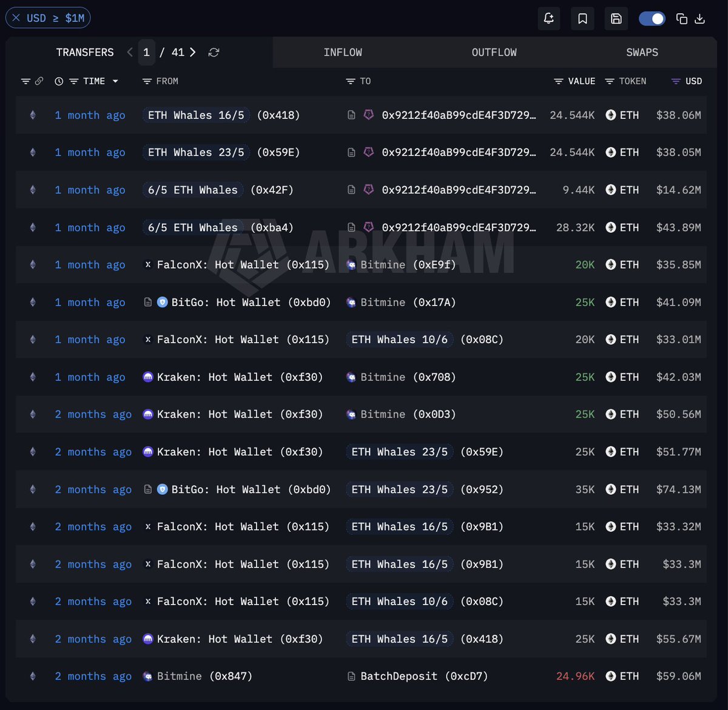Image resolution: width=728 pixels, height=710 pixels.
Task: Open the TO column filter
Action: pos(350,81)
